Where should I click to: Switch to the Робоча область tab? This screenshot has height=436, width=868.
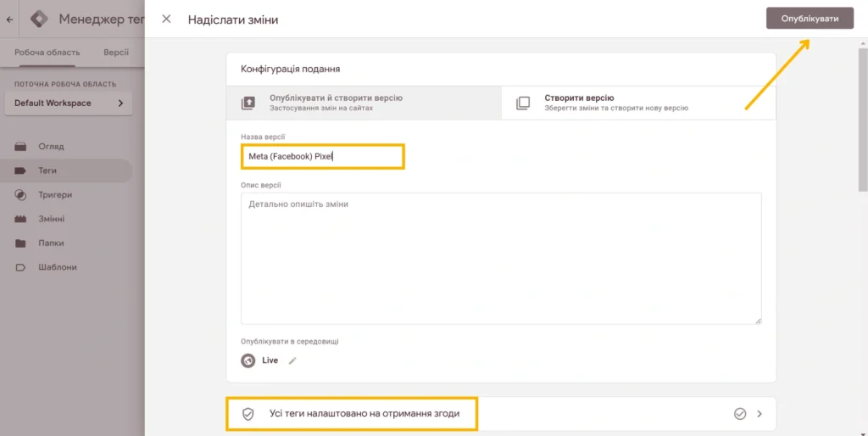47,52
